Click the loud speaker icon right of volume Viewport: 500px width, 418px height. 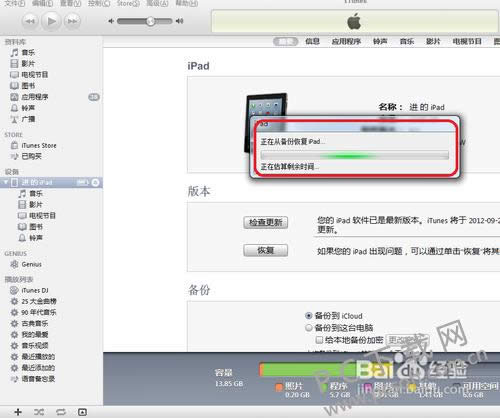179,21
